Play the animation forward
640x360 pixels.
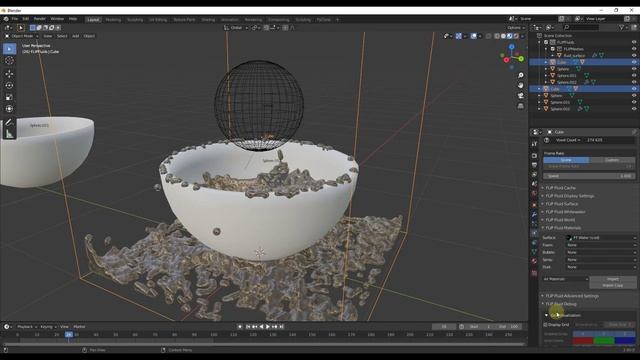(x=268, y=327)
